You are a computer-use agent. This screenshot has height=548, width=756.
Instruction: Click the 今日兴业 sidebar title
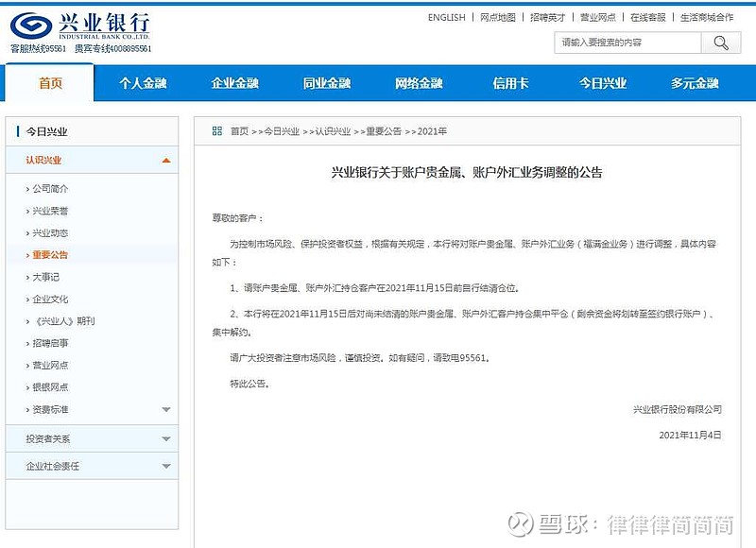point(46,131)
